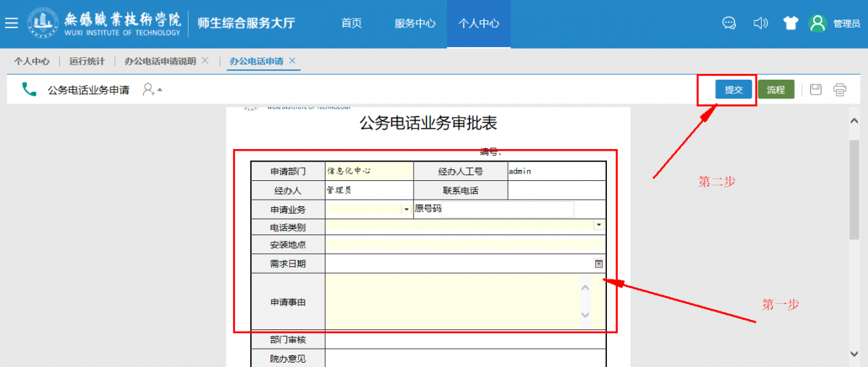
Task: Click the green user avatar icon
Action: (x=817, y=23)
